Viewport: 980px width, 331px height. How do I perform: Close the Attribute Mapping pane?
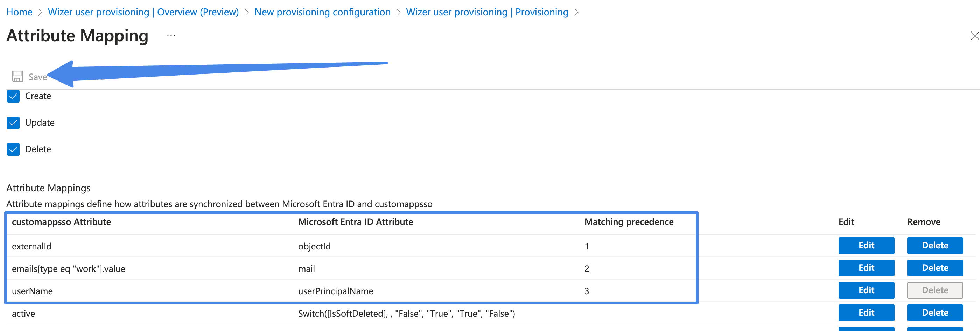(x=974, y=36)
